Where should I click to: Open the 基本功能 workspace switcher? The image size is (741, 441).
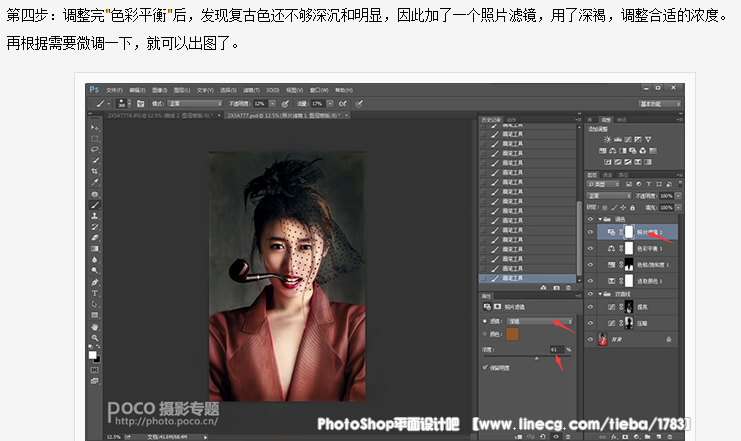click(x=659, y=104)
